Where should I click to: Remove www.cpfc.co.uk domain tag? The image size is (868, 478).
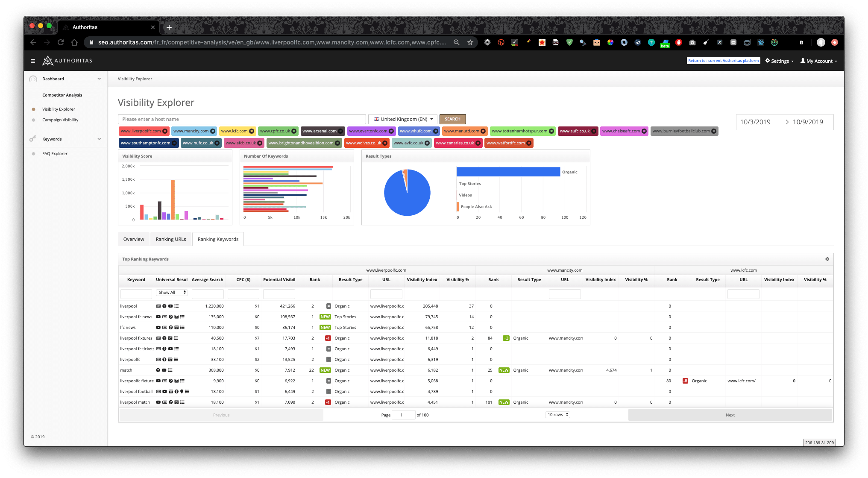tap(294, 131)
